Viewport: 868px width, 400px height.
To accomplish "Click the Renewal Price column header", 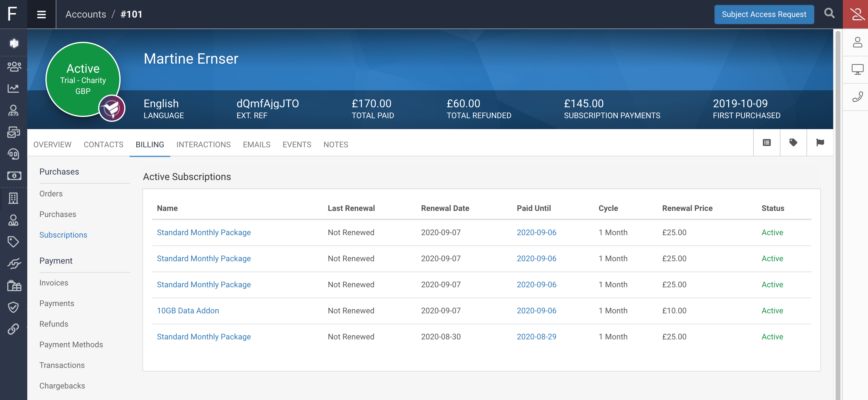I will coord(687,208).
